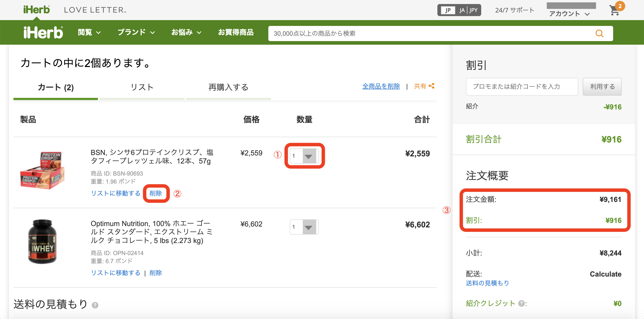Click the 紹介 -¥916 discount value
Screen dimensions: 644x319
tap(612, 107)
